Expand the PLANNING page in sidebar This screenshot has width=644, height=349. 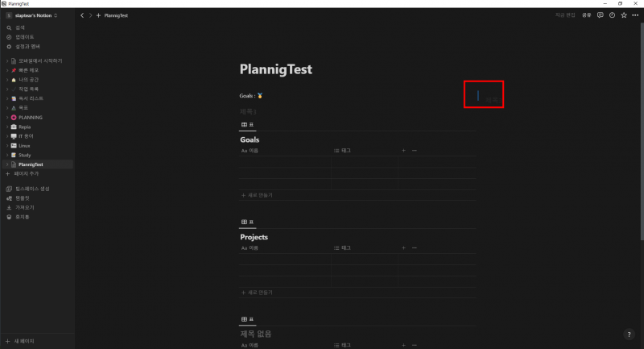(7, 118)
